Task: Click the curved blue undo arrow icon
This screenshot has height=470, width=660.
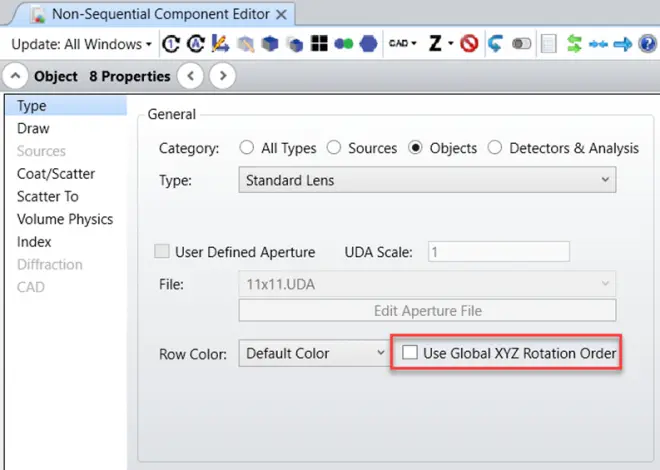Action: [x=494, y=44]
